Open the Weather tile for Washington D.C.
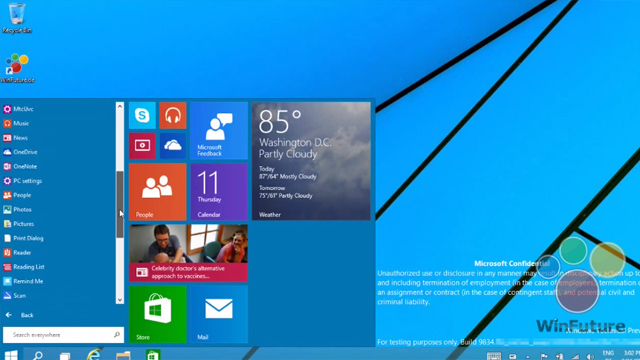The image size is (640, 360). 311,161
